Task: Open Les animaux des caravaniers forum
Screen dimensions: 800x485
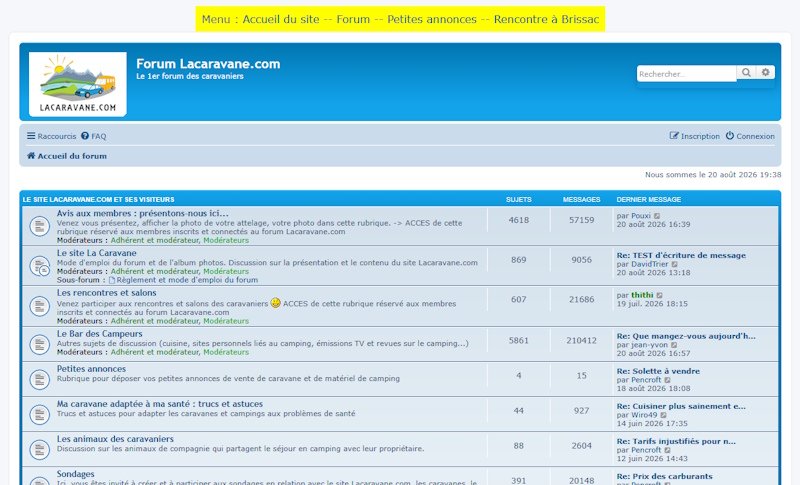Action: point(115,439)
